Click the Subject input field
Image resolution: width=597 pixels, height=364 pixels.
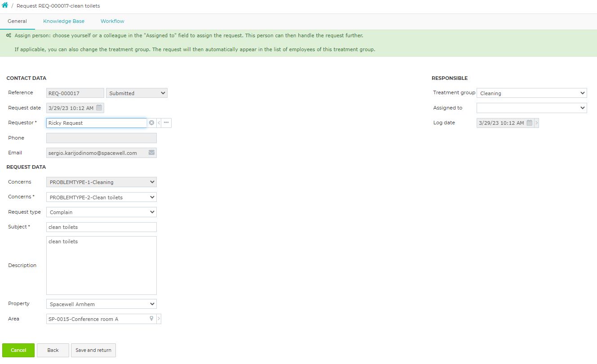point(102,227)
